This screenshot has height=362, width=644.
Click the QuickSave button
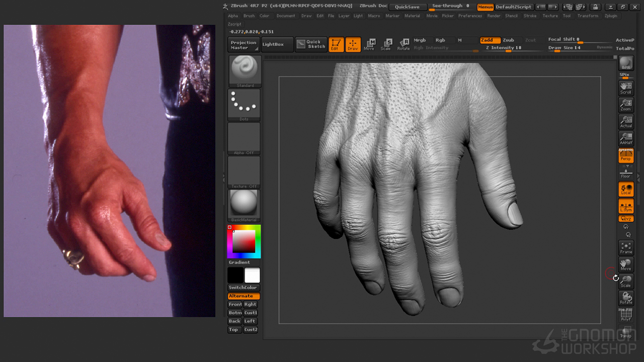pyautogui.click(x=408, y=7)
